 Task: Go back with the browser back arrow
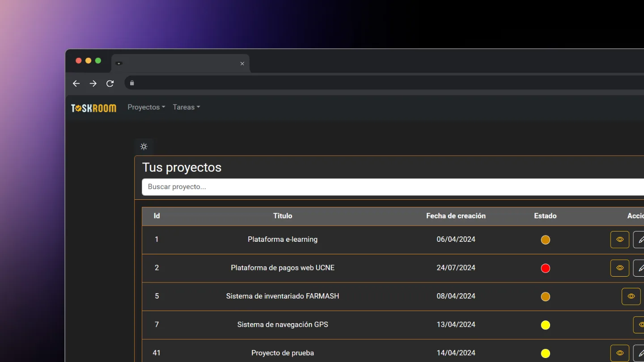pos(76,84)
